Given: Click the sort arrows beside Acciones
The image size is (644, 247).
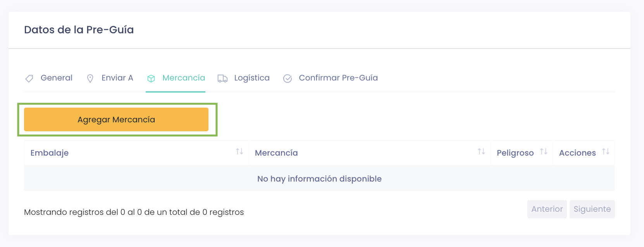Looking at the screenshot, I should [x=606, y=152].
